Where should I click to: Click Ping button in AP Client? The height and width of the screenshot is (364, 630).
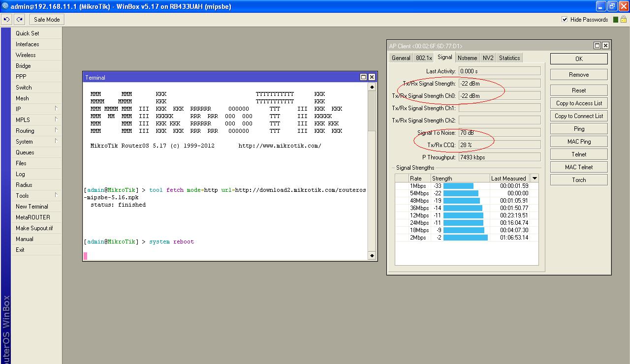point(579,129)
